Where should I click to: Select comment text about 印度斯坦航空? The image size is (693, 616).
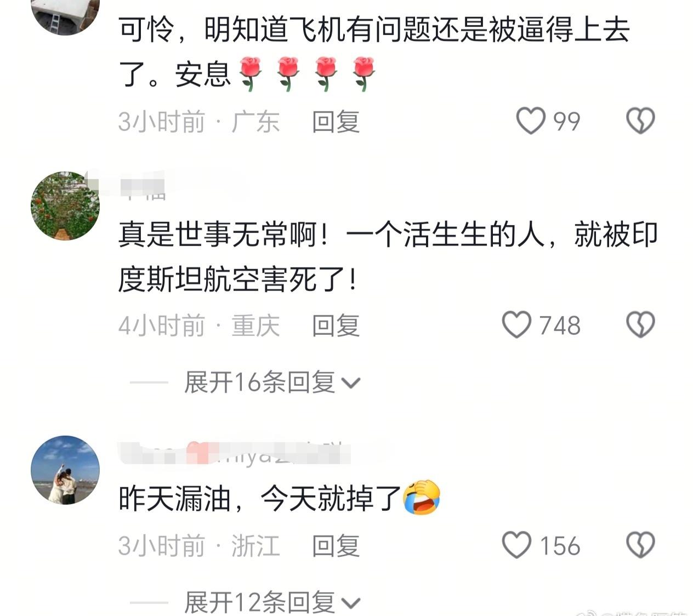coord(388,257)
